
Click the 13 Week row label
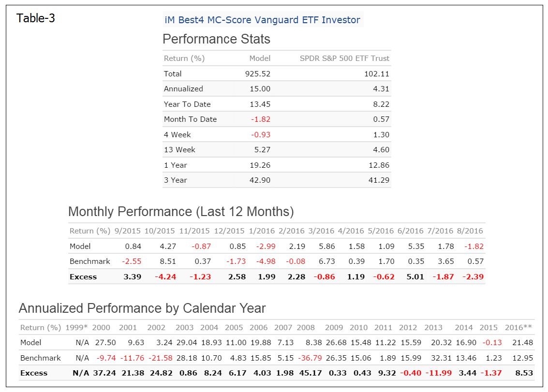pyautogui.click(x=179, y=149)
